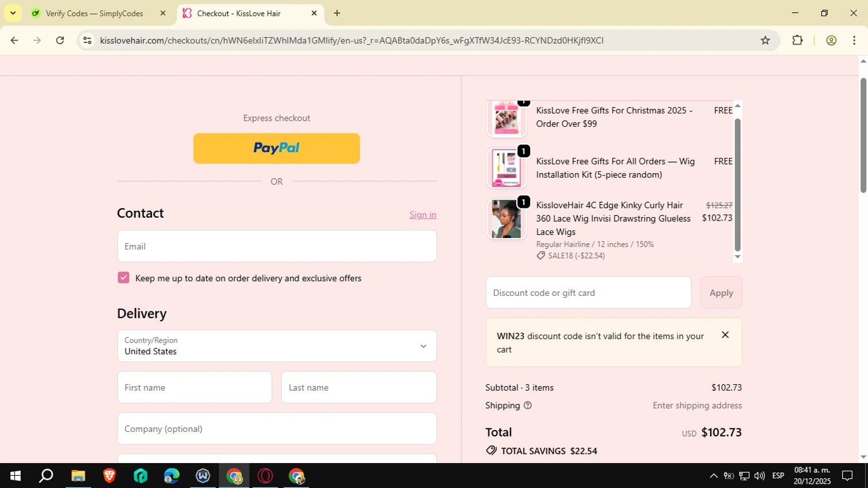The height and width of the screenshot is (488, 868).
Task: Open a new browser tab
Action: click(x=337, y=13)
